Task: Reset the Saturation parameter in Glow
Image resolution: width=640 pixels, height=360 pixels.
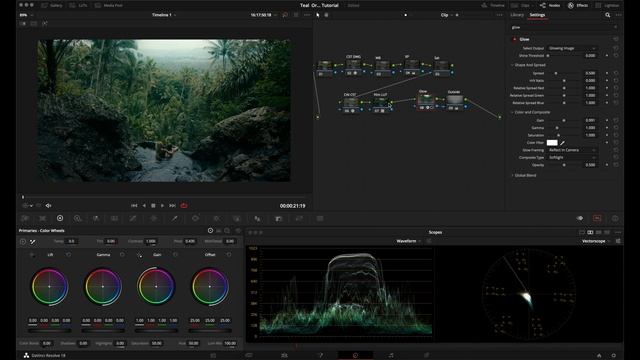Action: [x=616, y=135]
